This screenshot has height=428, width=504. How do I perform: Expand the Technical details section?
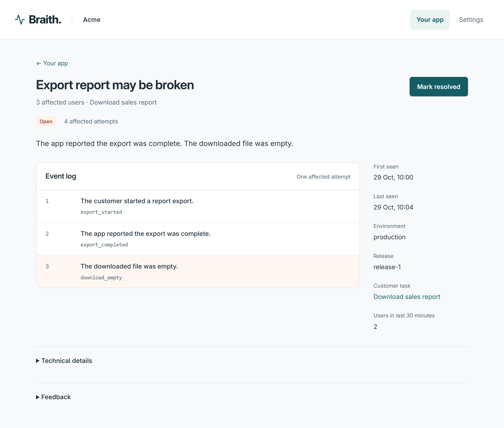pyautogui.click(x=64, y=361)
